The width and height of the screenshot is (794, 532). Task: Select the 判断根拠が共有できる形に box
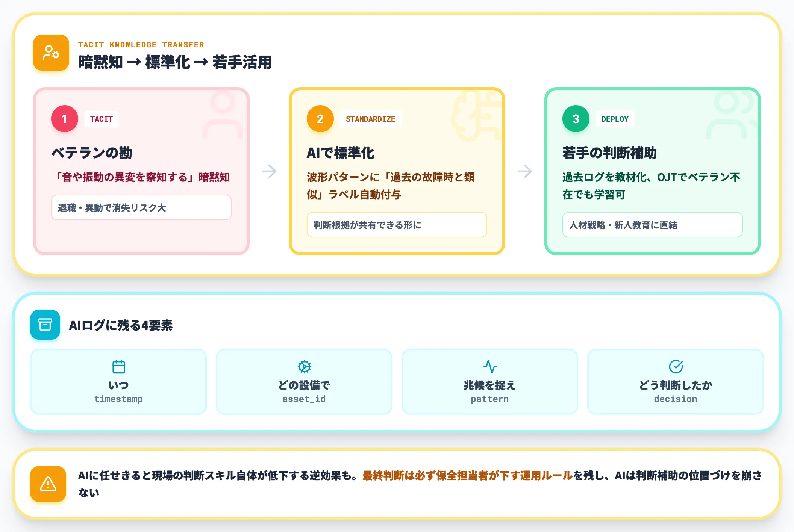pyautogui.click(x=397, y=225)
